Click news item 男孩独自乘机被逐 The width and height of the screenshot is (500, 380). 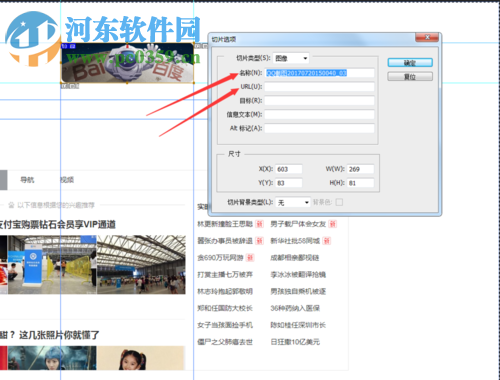coord(298,291)
